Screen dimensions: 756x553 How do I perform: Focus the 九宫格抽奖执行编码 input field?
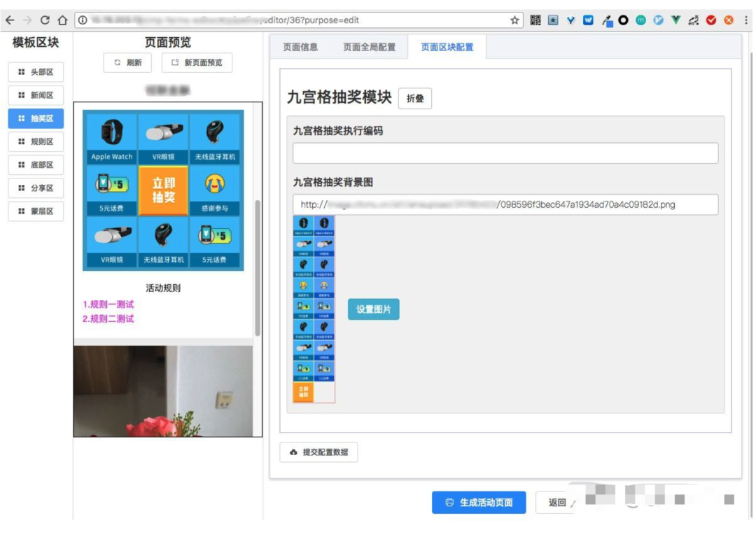505,153
